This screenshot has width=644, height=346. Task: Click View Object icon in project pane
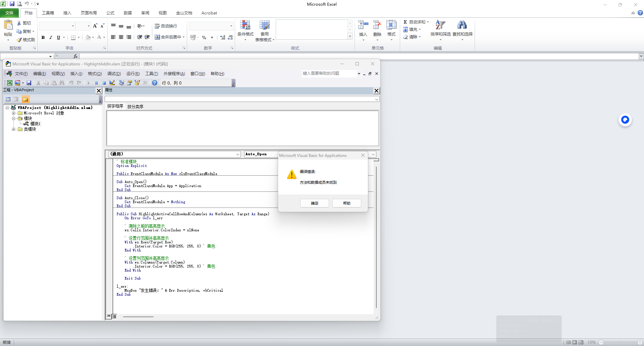tap(16, 99)
